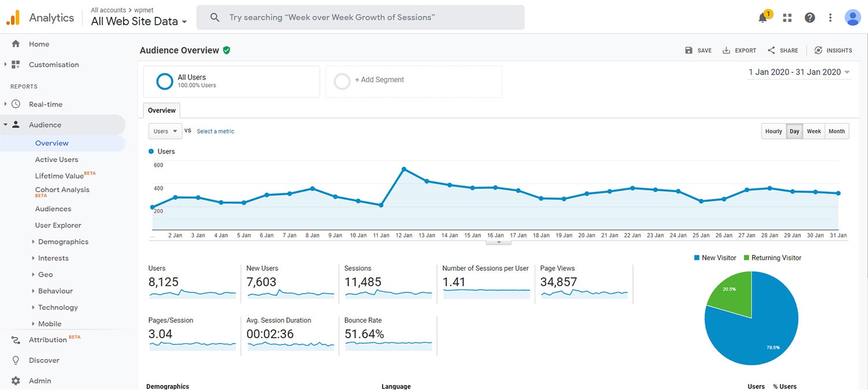Image resolution: width=868 pixels, height=392 pixels.
Task: Click the Select a metric link
Action: pyautogui.click(x=215, y=131)
